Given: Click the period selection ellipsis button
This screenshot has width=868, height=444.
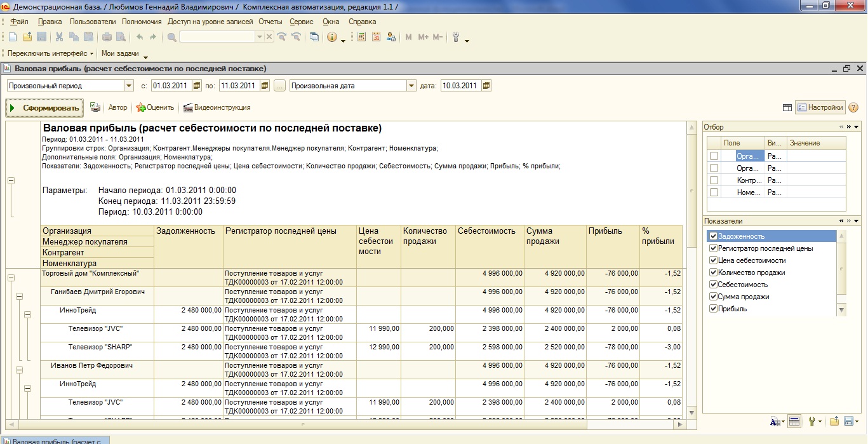Looking at the screenshot, I should [x=279, y=86].
